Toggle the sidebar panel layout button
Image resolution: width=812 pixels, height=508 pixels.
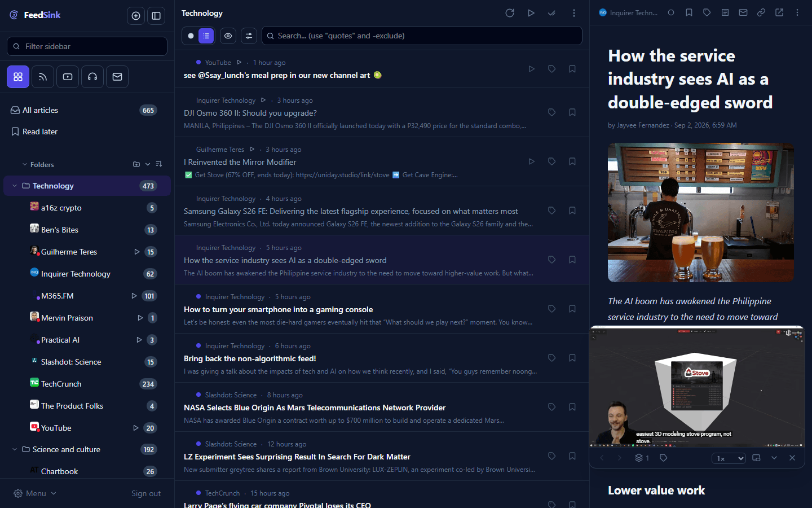tap(156, 16)
